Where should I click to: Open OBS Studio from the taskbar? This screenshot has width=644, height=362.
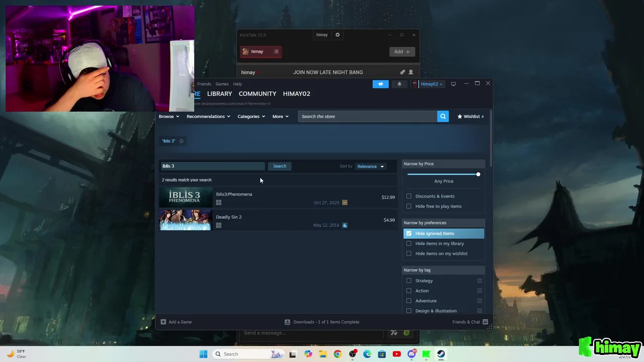point(352,354)
